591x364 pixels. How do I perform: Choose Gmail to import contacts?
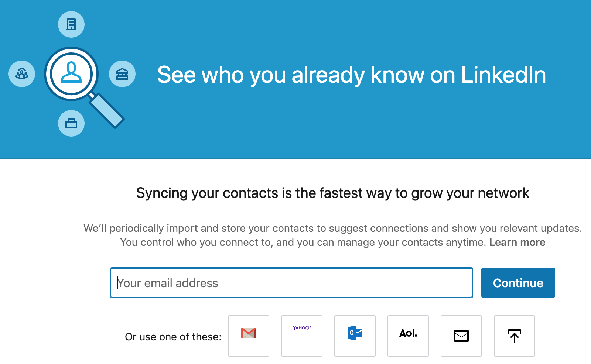tap(249, 336)
